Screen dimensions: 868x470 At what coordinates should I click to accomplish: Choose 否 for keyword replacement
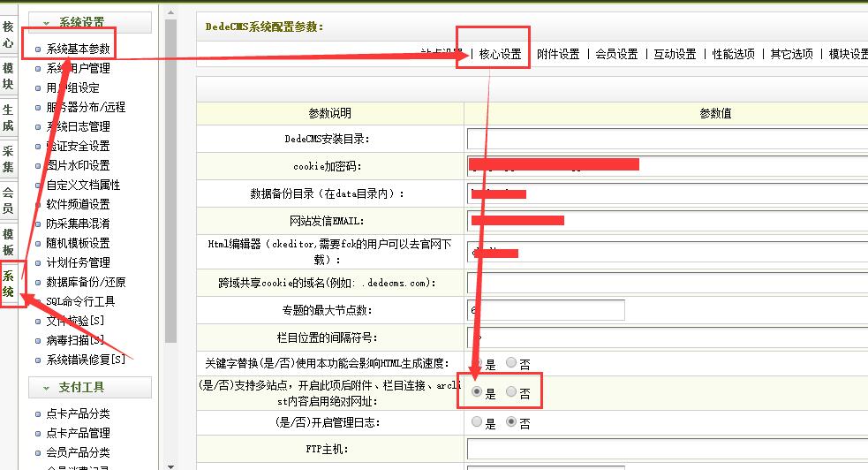(511, 363)
